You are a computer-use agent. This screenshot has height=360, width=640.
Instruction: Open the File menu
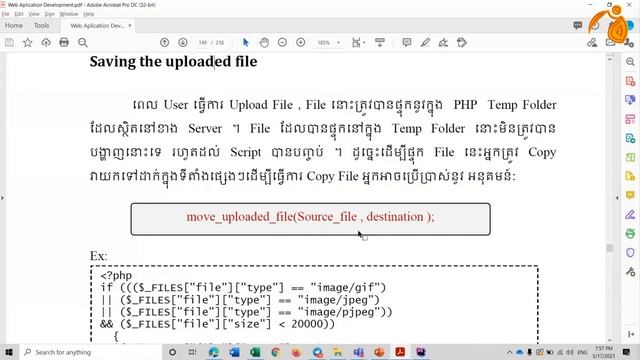5,14
